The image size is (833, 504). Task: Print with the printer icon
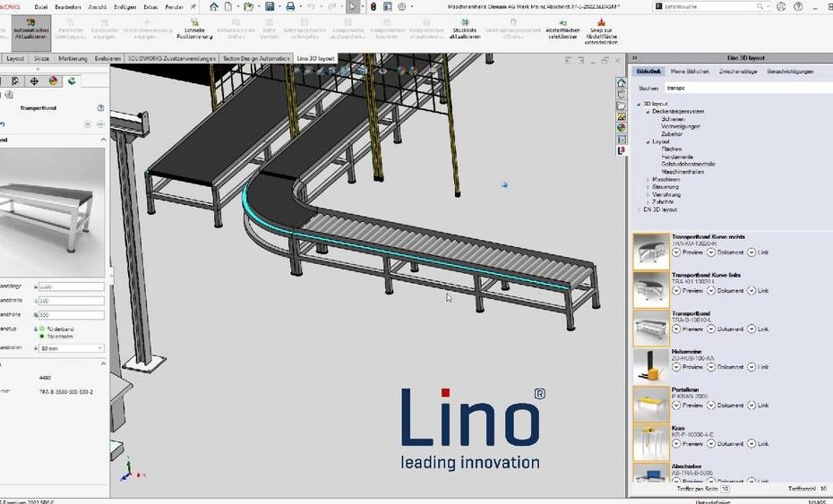[290, 6]
